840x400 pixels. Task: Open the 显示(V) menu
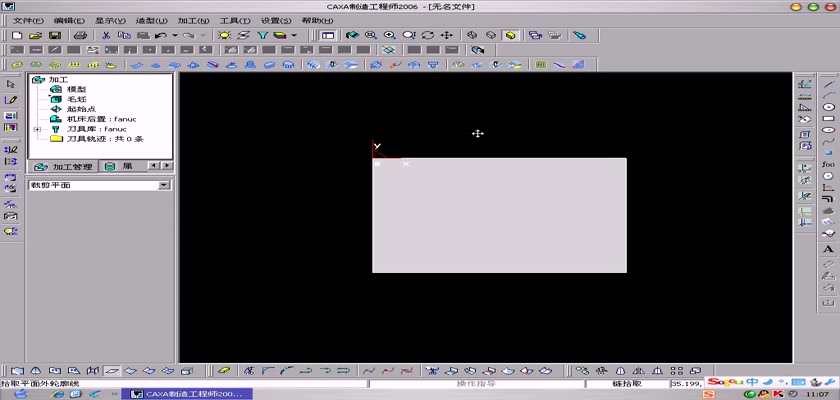(110, 21)
